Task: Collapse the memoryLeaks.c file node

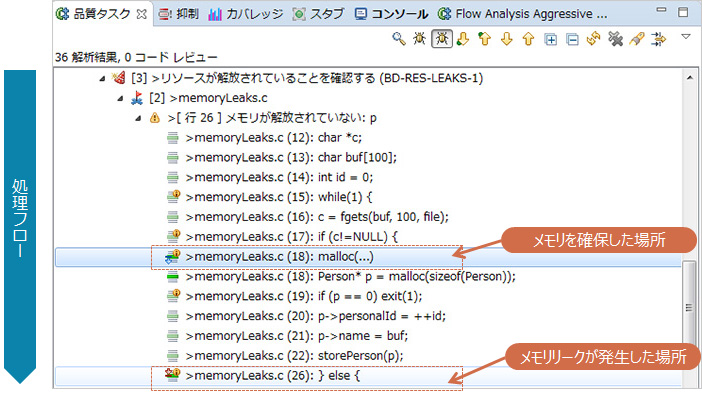Action: click(120, 98)
